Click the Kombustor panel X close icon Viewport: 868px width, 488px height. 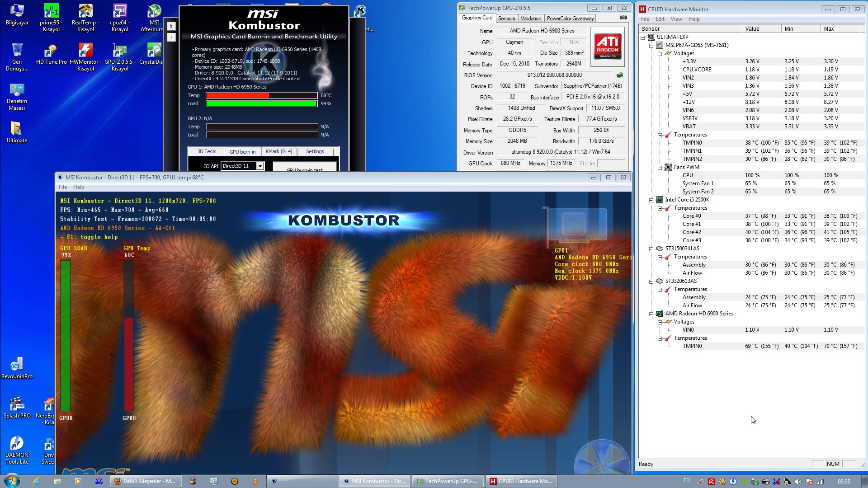pos(171,26)
